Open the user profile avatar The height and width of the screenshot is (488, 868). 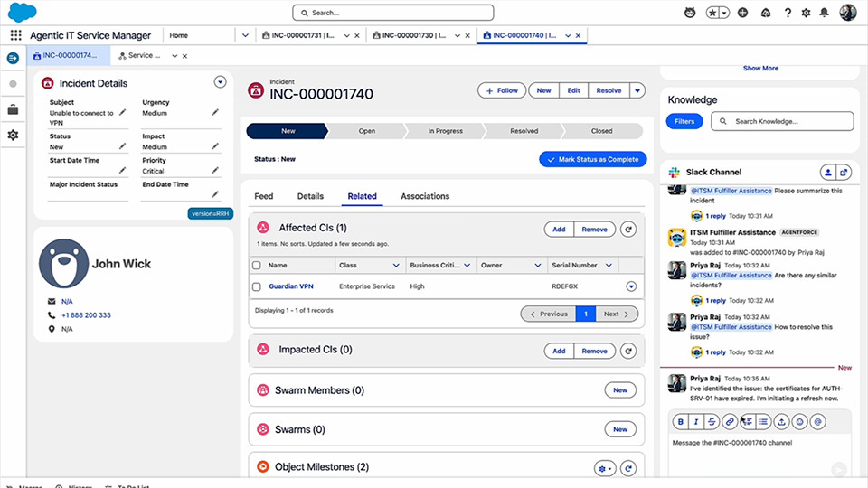pos(848,12)
